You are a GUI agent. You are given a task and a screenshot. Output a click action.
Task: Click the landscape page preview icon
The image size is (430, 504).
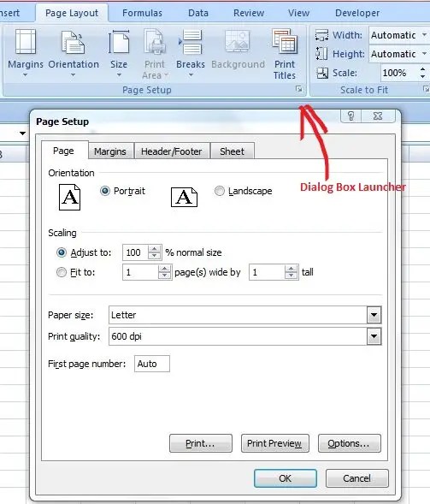click(x=184, y=197)
